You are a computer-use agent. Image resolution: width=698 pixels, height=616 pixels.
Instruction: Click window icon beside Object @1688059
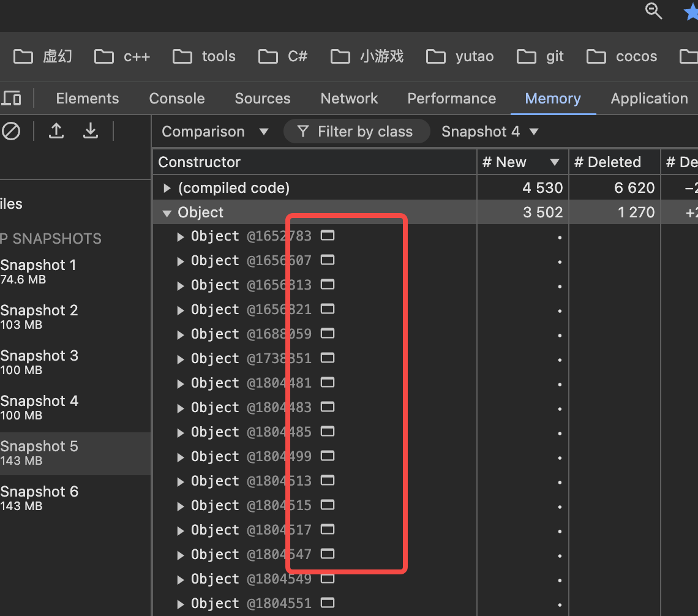point(328,333)
